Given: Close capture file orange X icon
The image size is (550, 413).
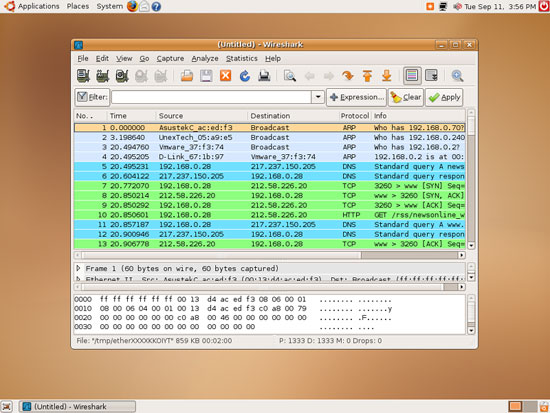Looking at the screenshot, I should tap(226, 76).
